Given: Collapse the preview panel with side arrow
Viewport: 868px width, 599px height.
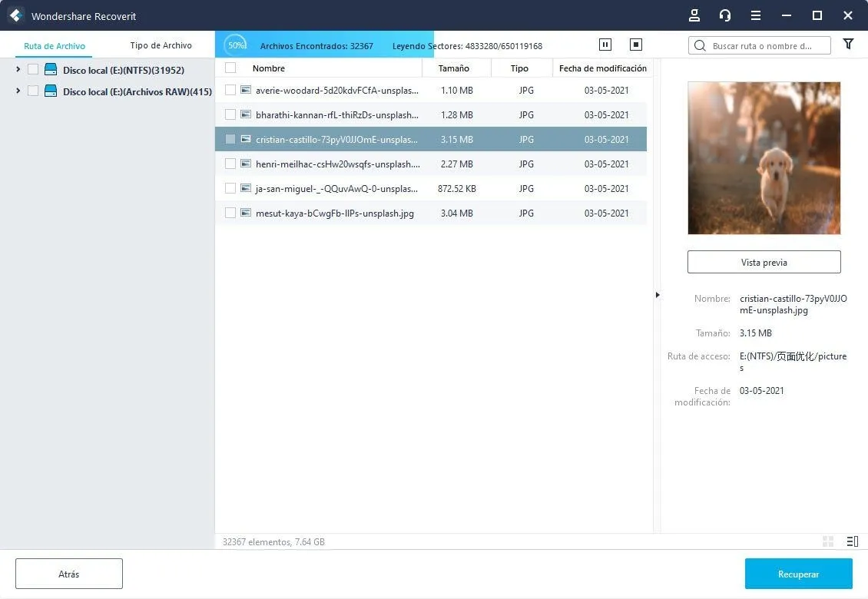Looking at the screenshot, I should (657, 295).
